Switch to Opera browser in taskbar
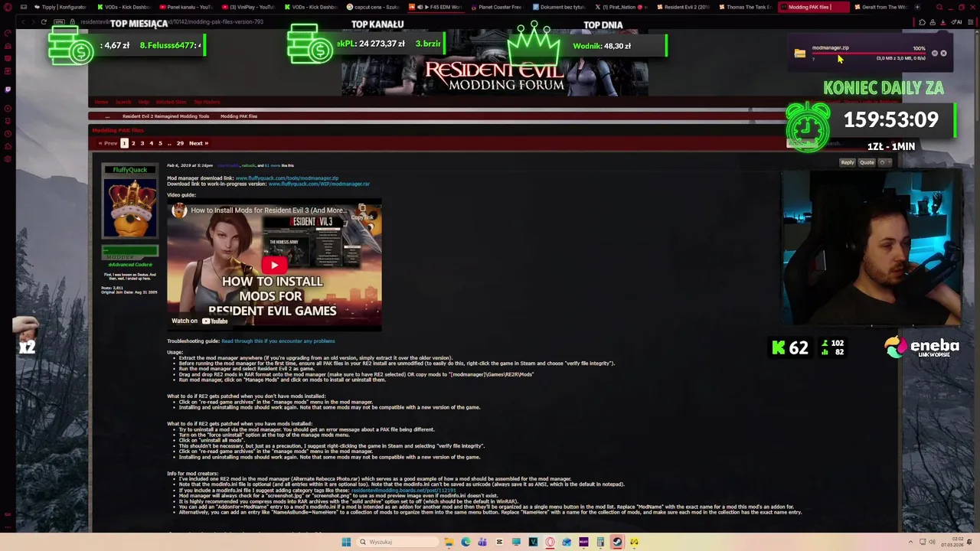 click(550, 542)
